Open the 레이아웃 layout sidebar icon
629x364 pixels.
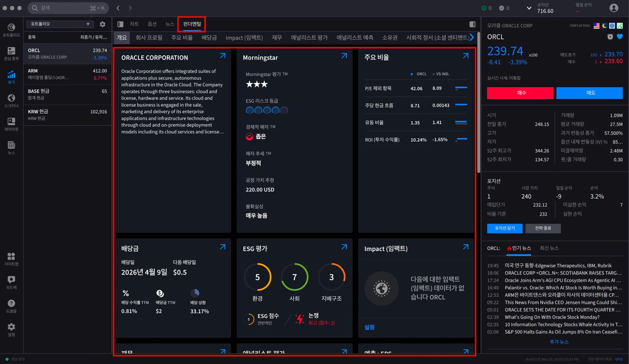pos(11,124)
